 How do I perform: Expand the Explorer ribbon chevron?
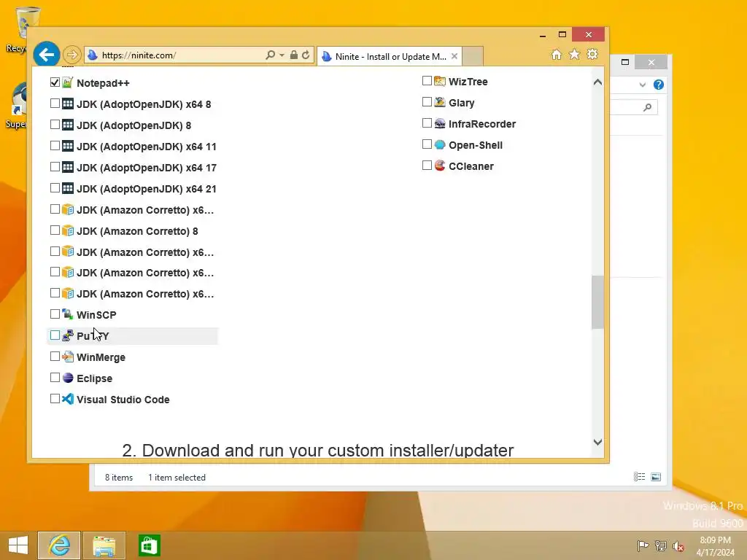coord(642,85)
